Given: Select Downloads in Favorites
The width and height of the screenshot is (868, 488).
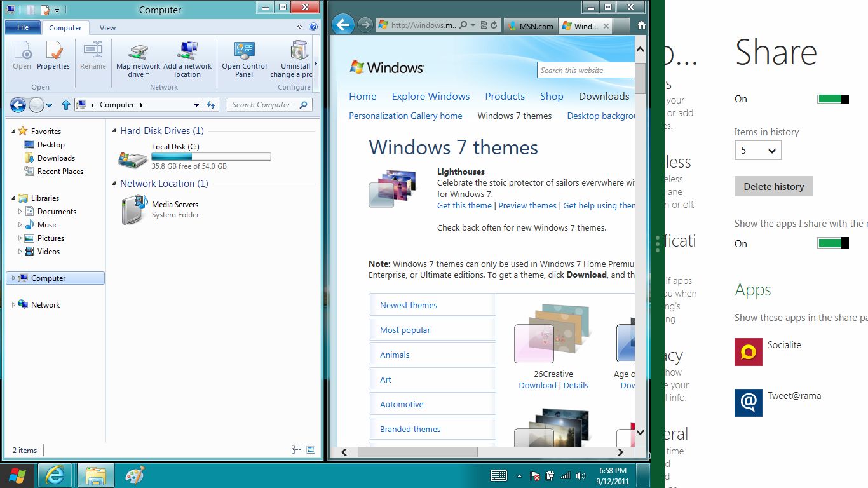Looking at the screenshot, I should [56, 158].
